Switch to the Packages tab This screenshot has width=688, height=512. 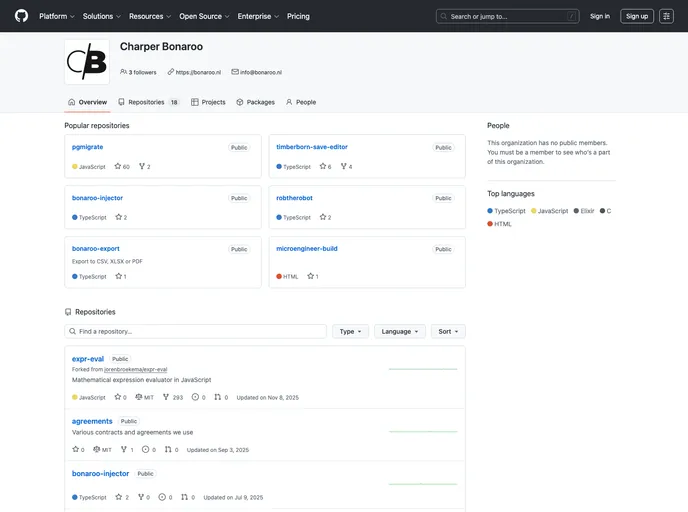tap(255, 102)
